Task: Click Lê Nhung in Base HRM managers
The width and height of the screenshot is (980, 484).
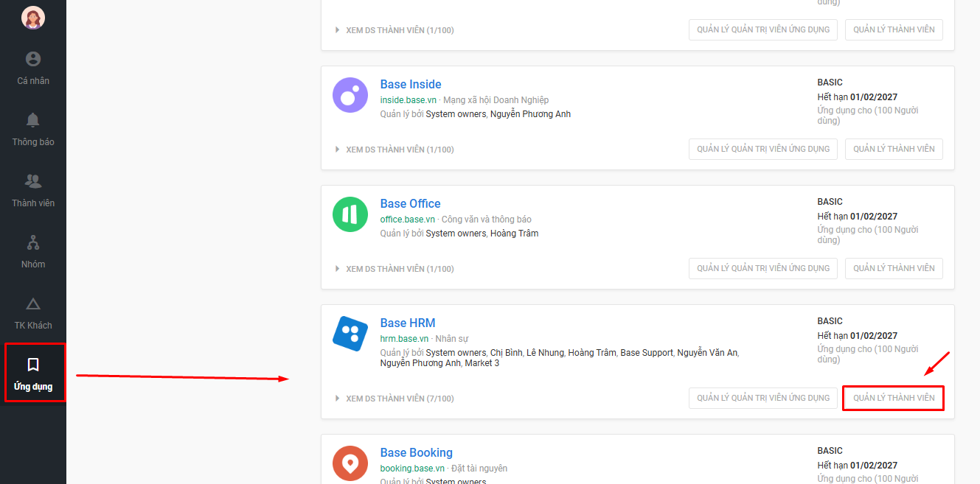Action: [x=544, y=353]
